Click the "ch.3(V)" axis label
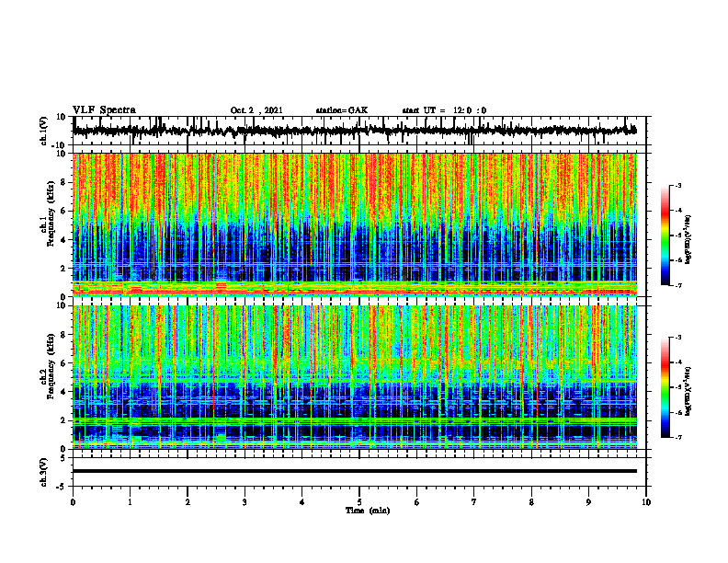 coord(44,472)
